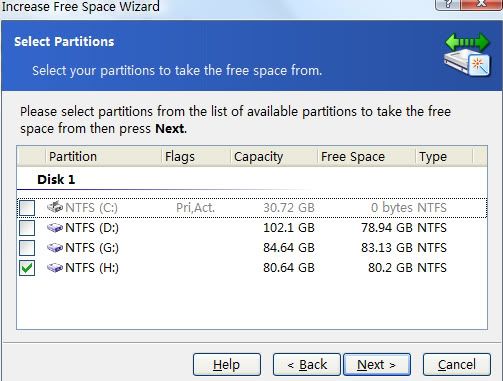The image size is (503, 381).
Task: Click the Type column header
Action: coord(444,156)
